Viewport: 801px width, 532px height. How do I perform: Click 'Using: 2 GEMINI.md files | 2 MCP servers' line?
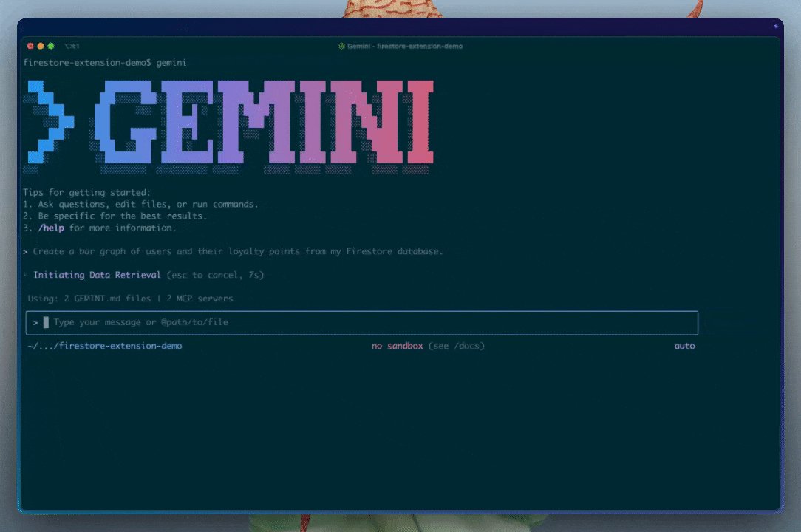130,299
